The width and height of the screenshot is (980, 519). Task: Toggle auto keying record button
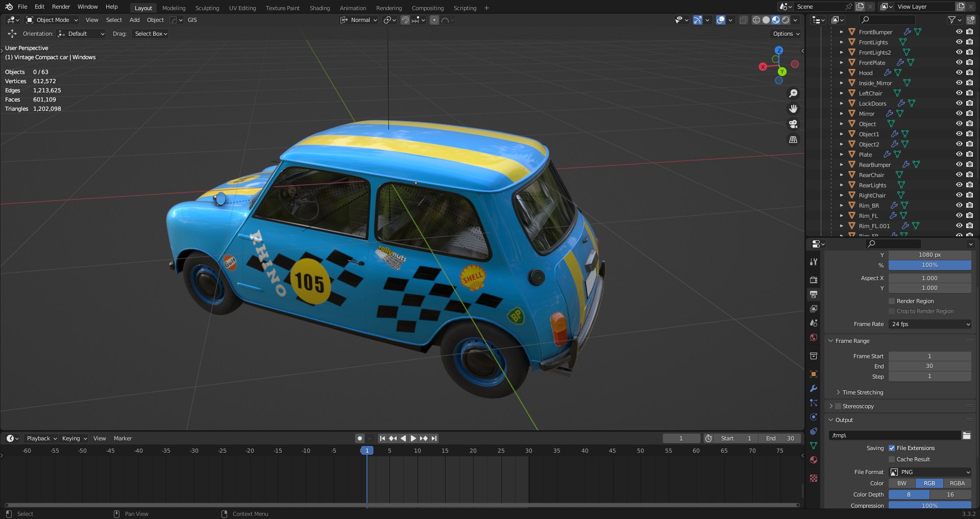point(360,438)
